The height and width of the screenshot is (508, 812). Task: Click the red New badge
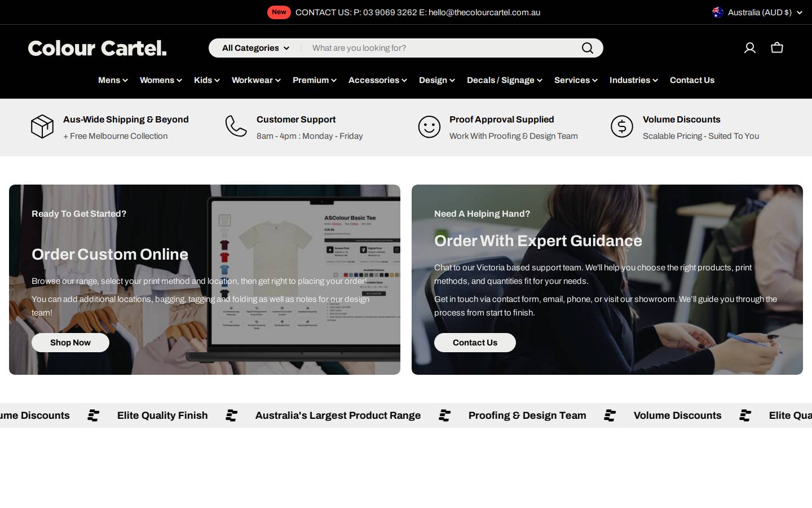tap(279, 12)
